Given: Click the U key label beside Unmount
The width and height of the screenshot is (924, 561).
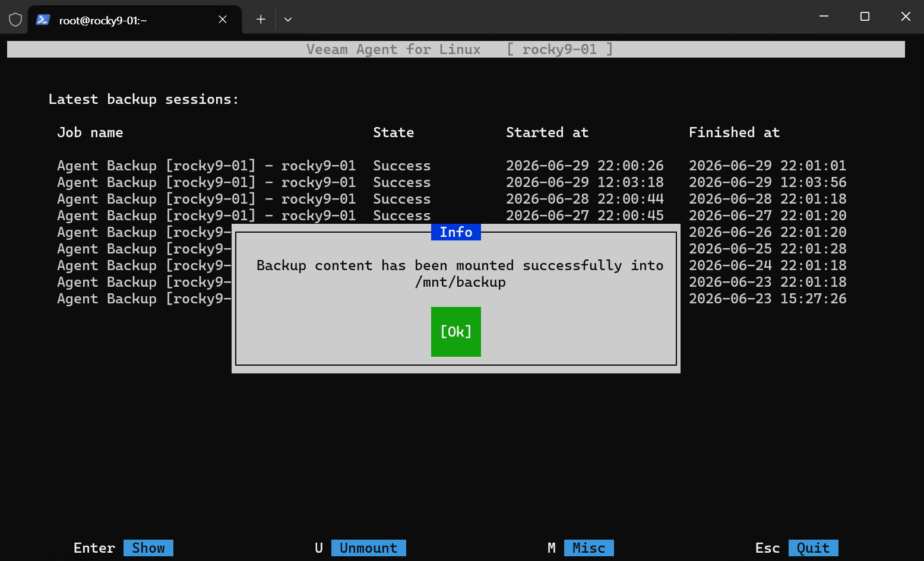Looking at the screenshot, I should pos(319,548).
